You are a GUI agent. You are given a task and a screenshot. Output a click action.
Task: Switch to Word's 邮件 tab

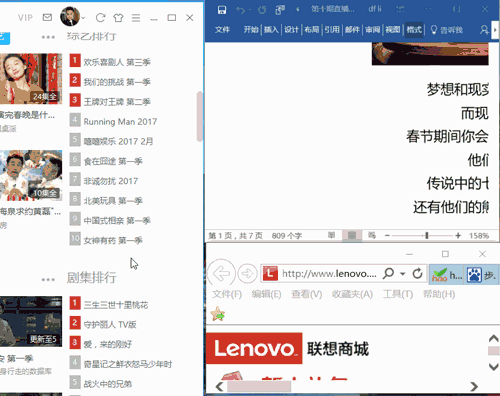pos(352,30)
